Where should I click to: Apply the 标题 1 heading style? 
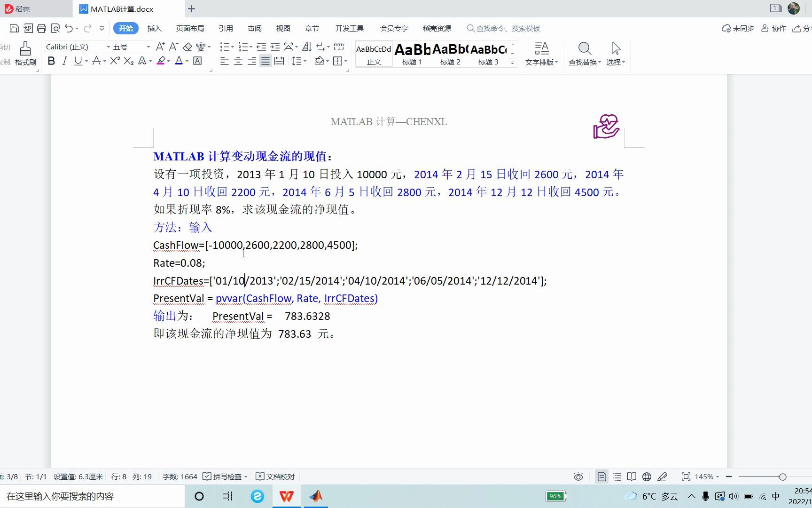(412, 54)
